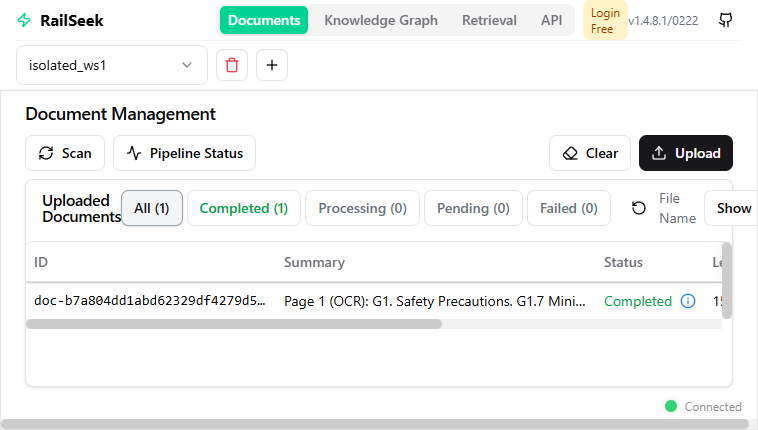Screen dimensions: 758x430
Task: Select the doc-b7a804dd document ID row
Action: [x=150, y=301]
